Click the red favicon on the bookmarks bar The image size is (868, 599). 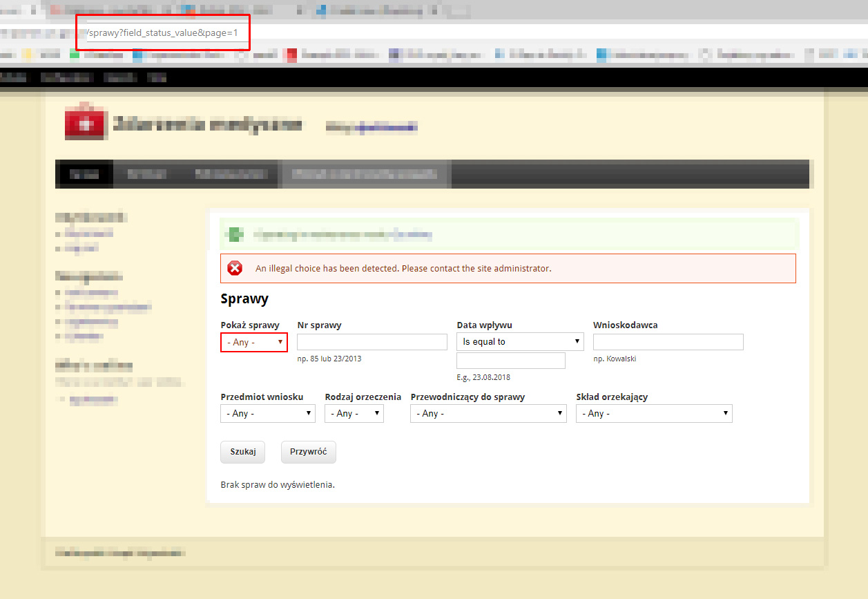click(x=291, y=55)
